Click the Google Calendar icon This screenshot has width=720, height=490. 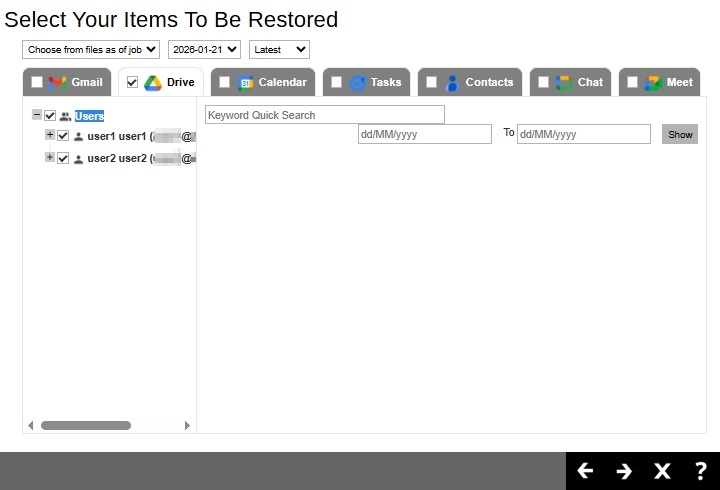pos(246,82)
